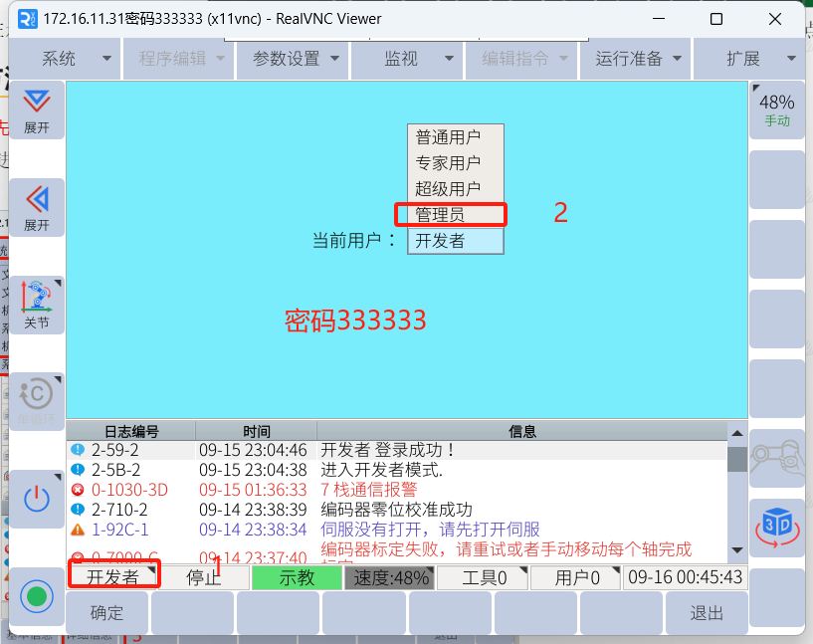The image size is (813, 644).
Task: Adjust the 速度:48% speed bar
Action: pyautogui.click(x=389, y=578)
